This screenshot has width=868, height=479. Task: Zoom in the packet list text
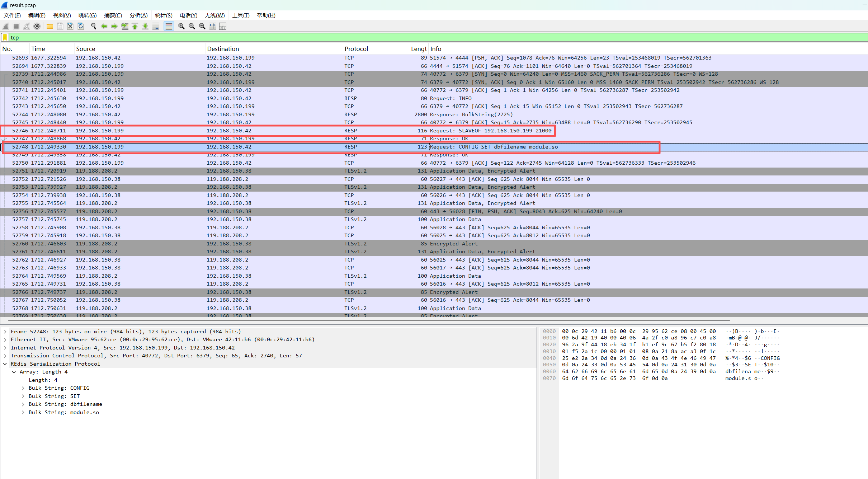point(181,26)
